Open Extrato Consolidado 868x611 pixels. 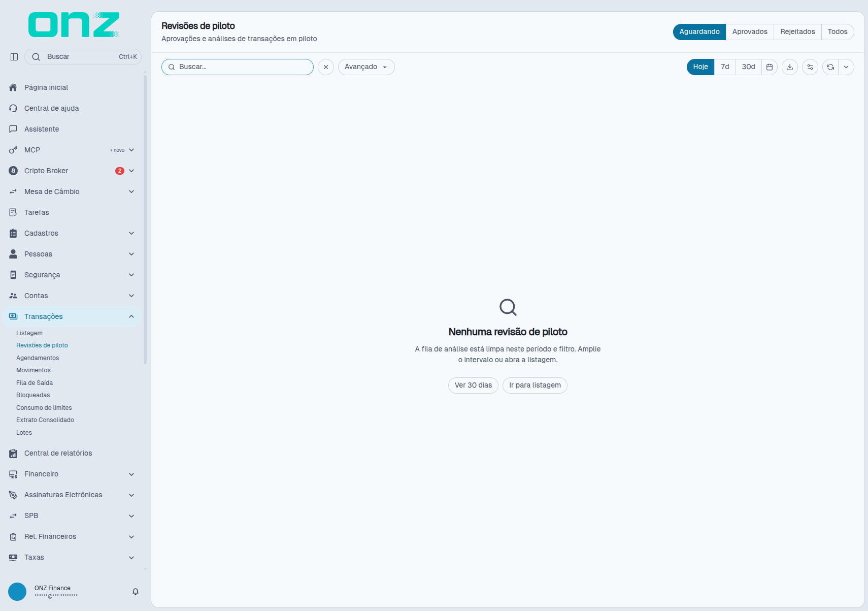[45, 420]
